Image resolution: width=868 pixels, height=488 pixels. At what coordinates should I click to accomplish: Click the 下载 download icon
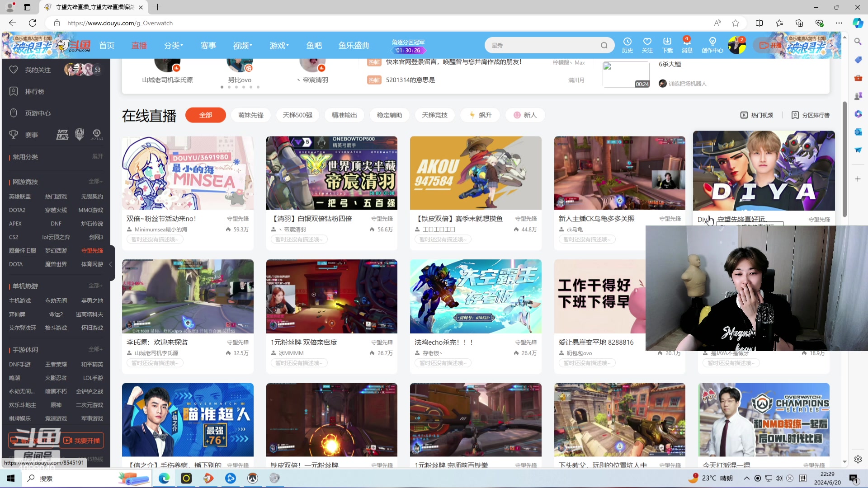(667, 45)
